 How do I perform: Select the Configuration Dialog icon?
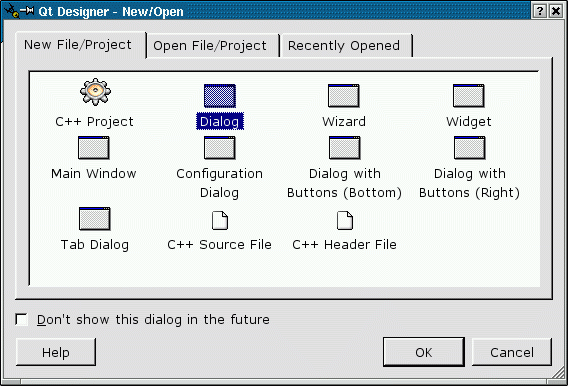[x=220, y=148]
